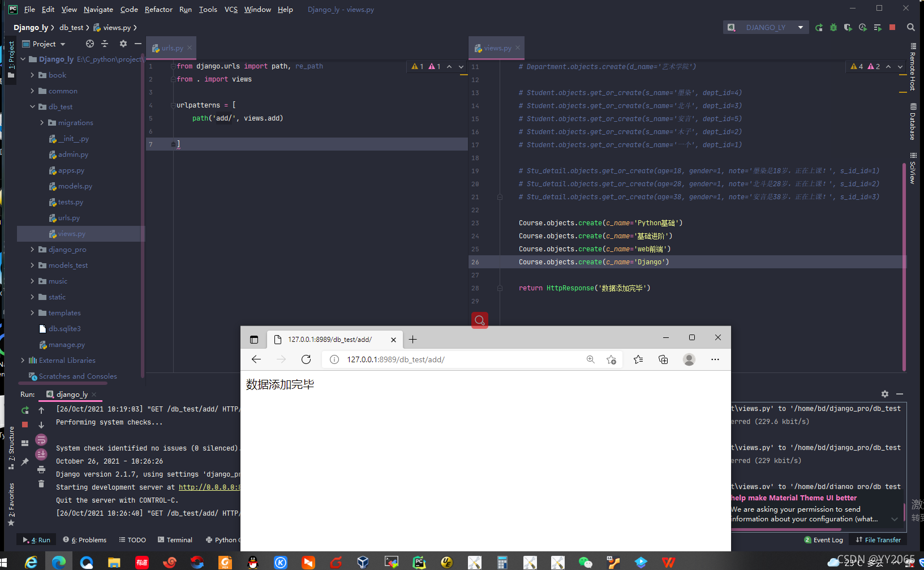Open browser collections icon

point(663,359)
